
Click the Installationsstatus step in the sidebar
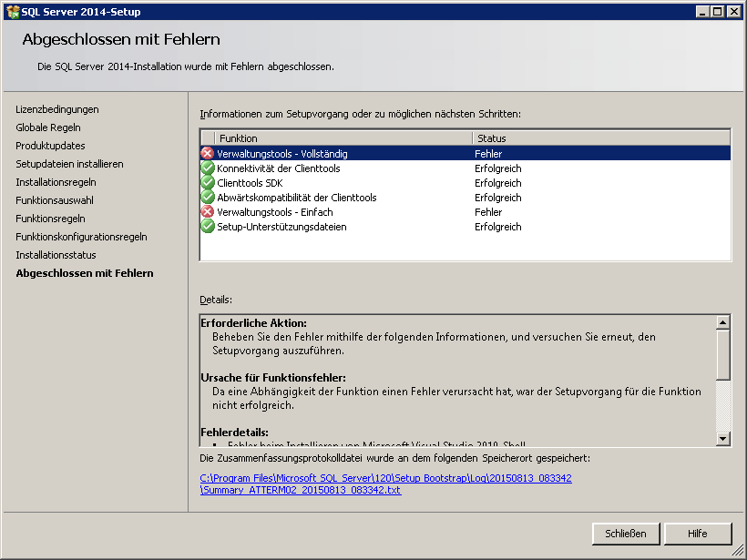pos(56,255)
